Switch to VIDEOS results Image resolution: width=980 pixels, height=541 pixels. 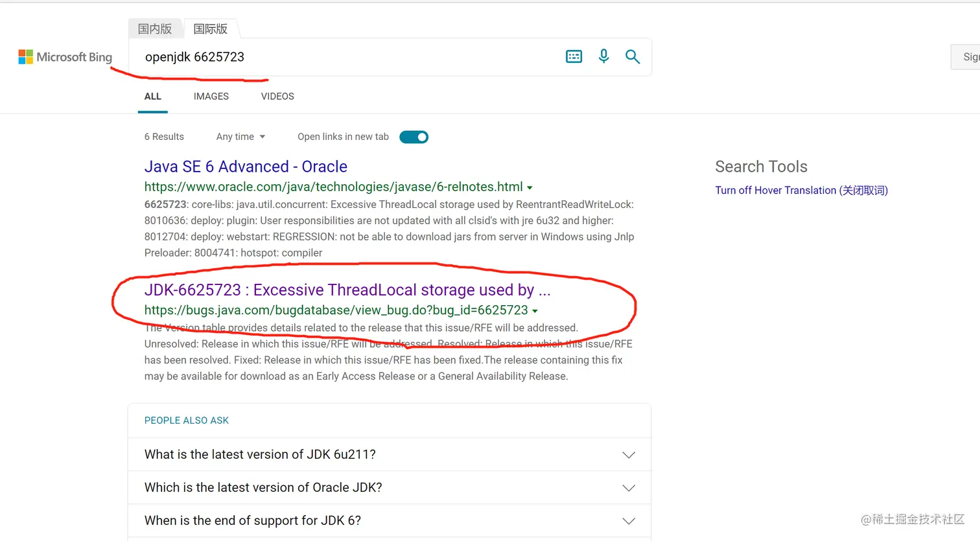[277, 96]
